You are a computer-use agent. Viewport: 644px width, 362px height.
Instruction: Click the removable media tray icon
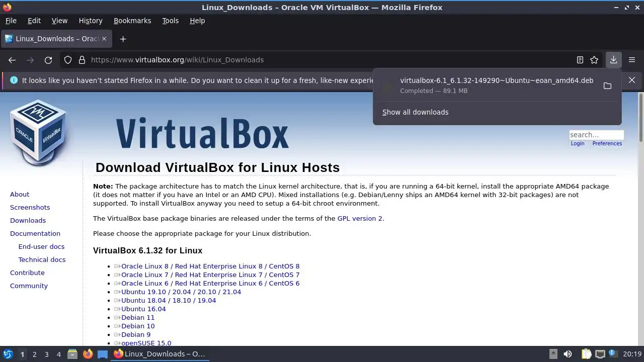[553, 354]
